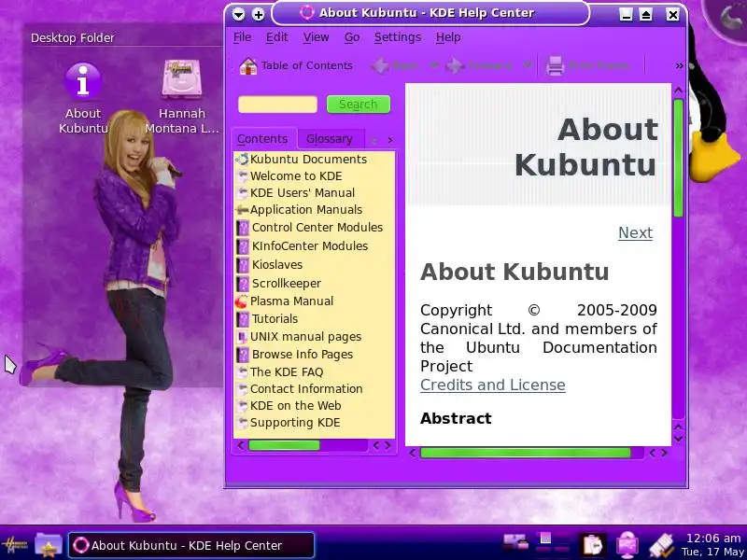Image resolution: width=747 pixels, height=560 pixels.
Task: Click the pink monitor tray icon
Action: [x=627, y=545]
